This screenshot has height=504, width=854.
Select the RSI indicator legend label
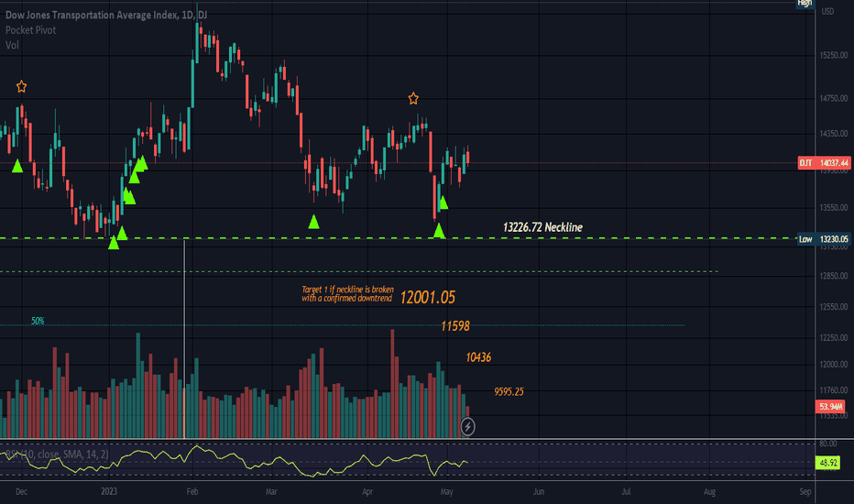[55, 454]
